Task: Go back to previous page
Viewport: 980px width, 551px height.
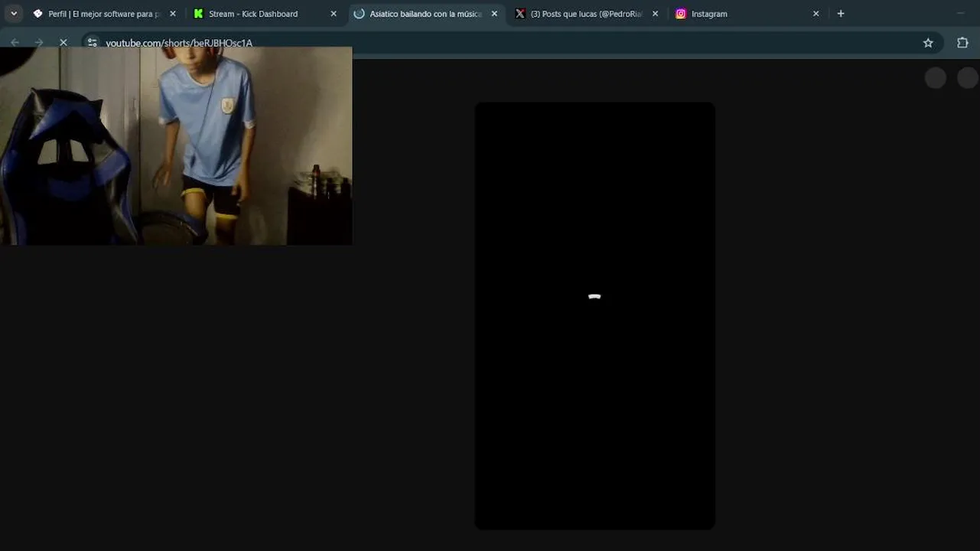Action: point(15,43)
